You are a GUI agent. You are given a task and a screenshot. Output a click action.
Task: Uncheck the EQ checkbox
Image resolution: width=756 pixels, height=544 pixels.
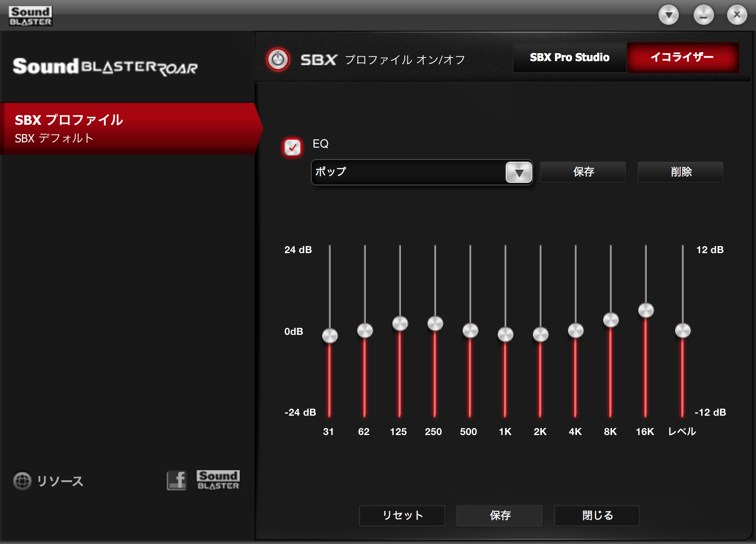292,147
